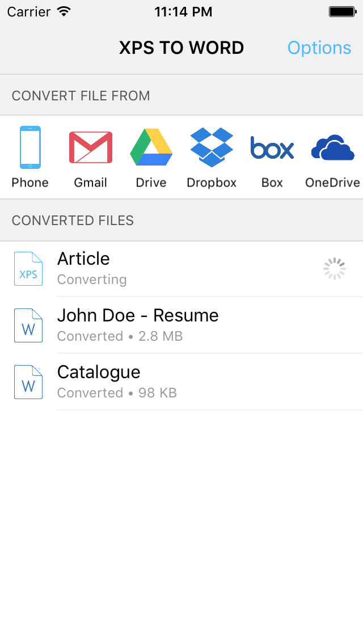This screenshot has width=363, height=644.
Task: Select Gmail icon to import file
Action: [x=90, y=147]
